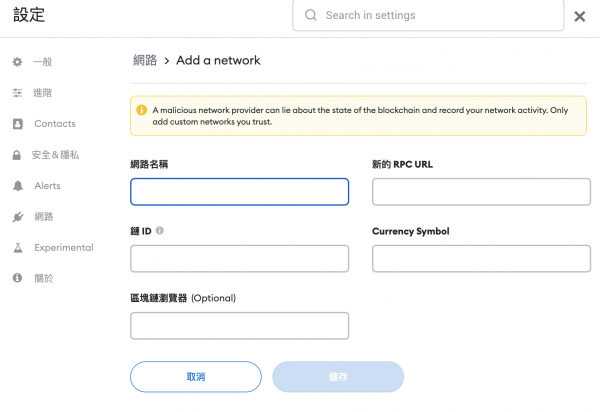The image size is (600, 412).
Task: Click the Alerts bell icon
Action: (x=18, y=186)
